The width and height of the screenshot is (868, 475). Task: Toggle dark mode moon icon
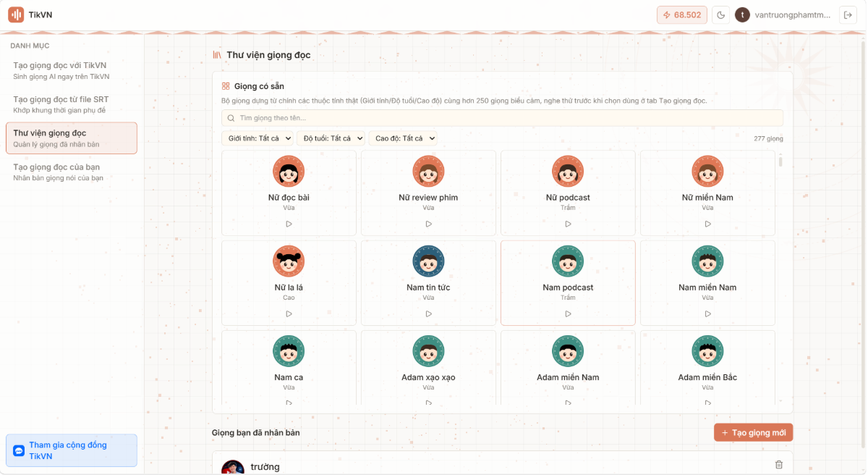(x=720, y=14)
